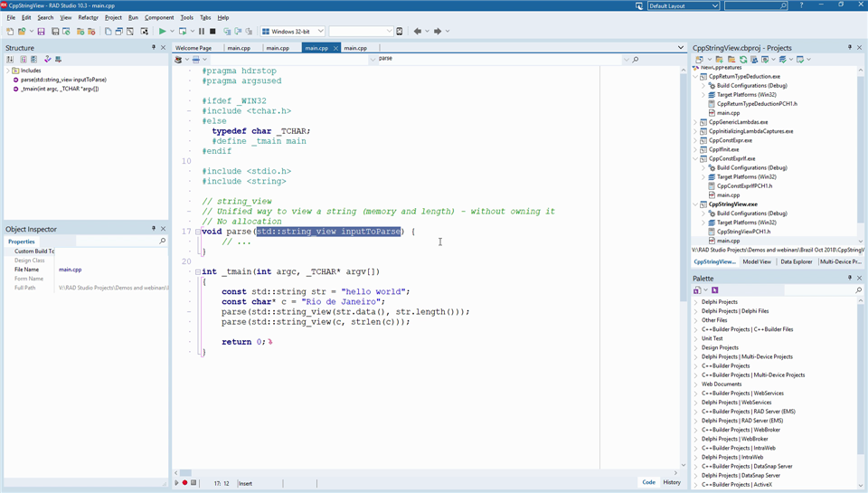Image resolution: width=868 pixels, height=493 pixels.
Task: Open the Refactor menu
Action: pos(88,17)
